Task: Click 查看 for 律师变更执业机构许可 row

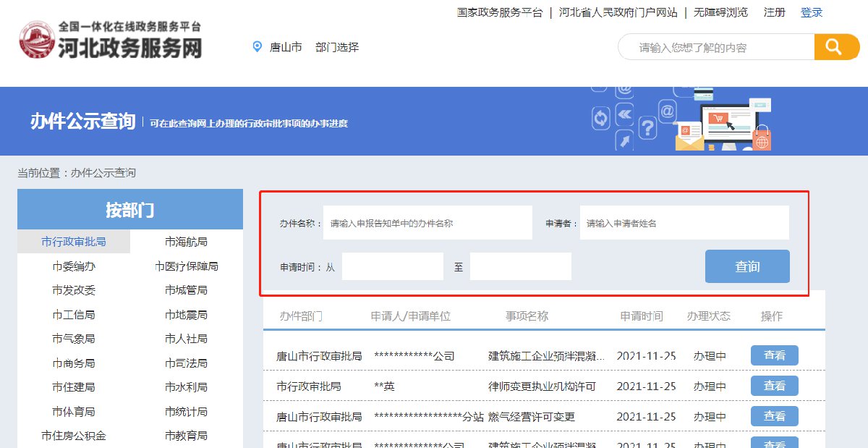Action: (x=774, y=386)
